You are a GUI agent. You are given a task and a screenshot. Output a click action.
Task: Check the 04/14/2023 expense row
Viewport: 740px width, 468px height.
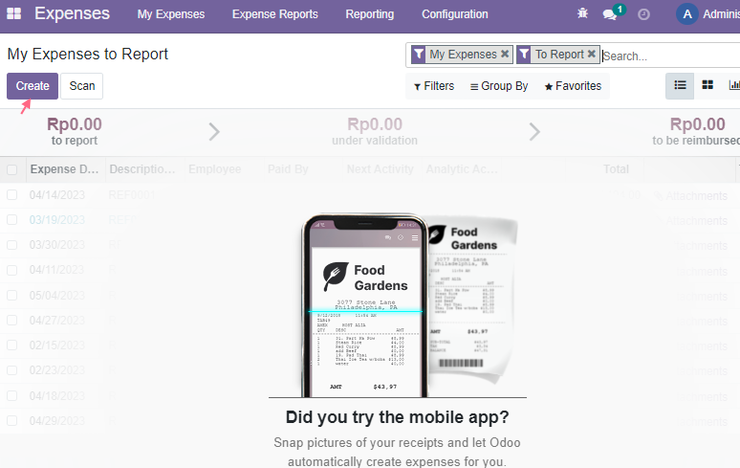click(x=12, y=195)
